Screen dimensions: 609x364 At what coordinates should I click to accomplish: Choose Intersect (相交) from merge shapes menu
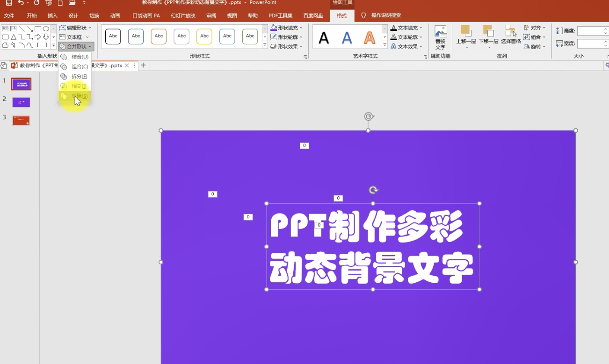[75, 86]
